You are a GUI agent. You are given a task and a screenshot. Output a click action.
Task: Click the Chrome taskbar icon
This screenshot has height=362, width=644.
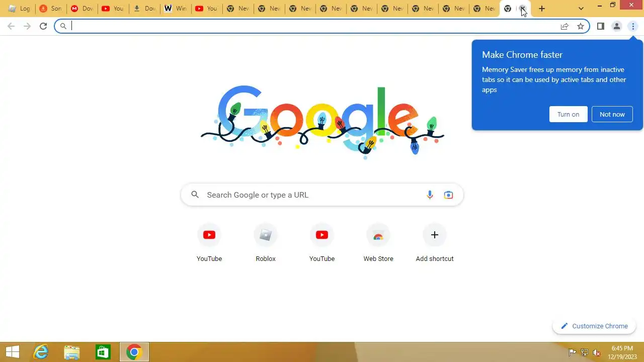point(134,352)
